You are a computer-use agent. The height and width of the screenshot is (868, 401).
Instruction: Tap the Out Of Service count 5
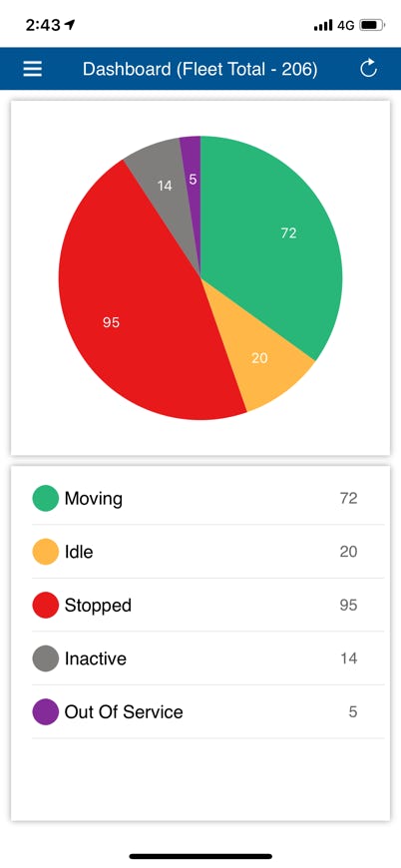353,712
